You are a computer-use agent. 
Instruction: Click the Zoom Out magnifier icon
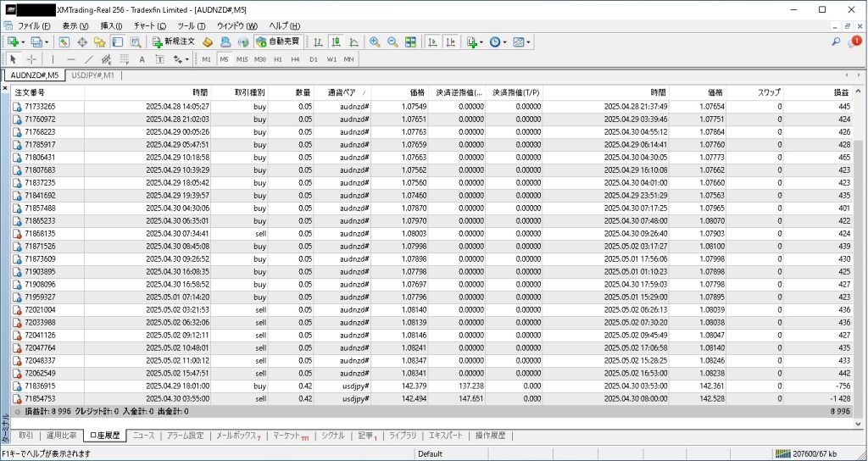pyautogui.click(x=392, y=42)
